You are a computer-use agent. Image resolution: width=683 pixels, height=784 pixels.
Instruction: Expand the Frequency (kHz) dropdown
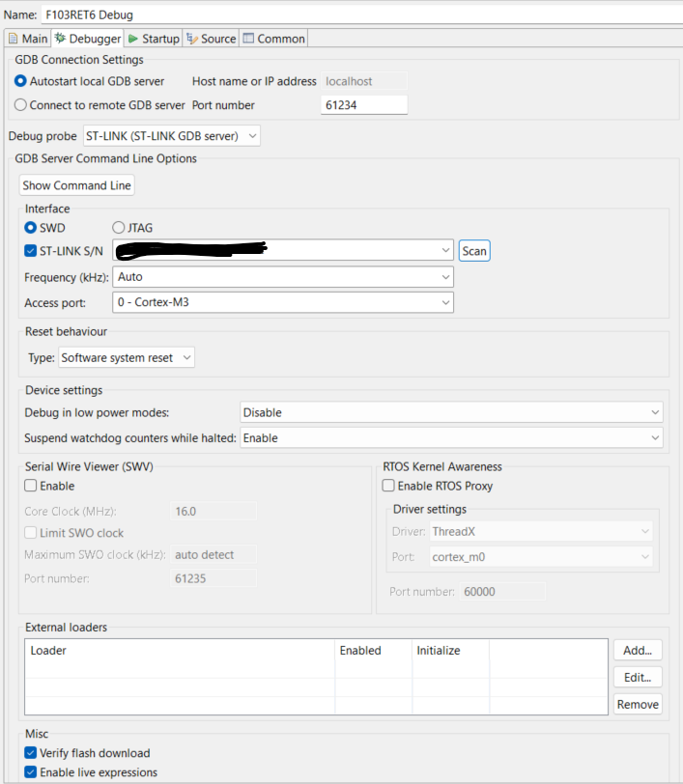(283, 277)
